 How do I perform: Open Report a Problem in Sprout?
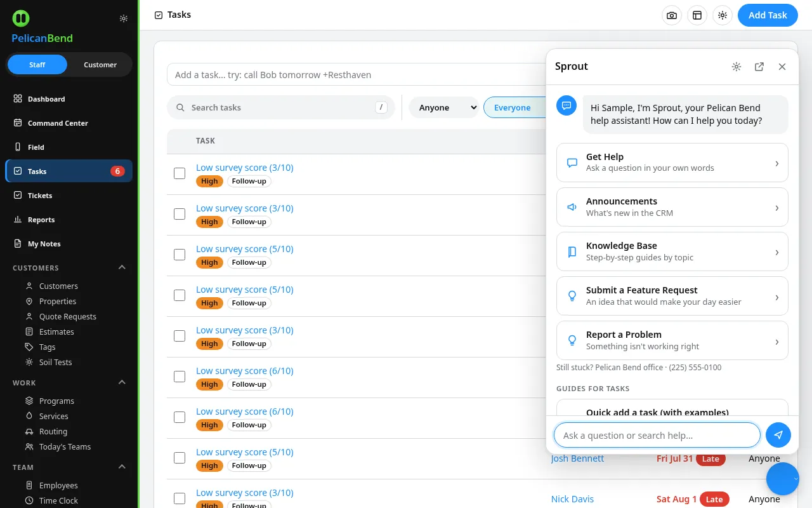672,340
